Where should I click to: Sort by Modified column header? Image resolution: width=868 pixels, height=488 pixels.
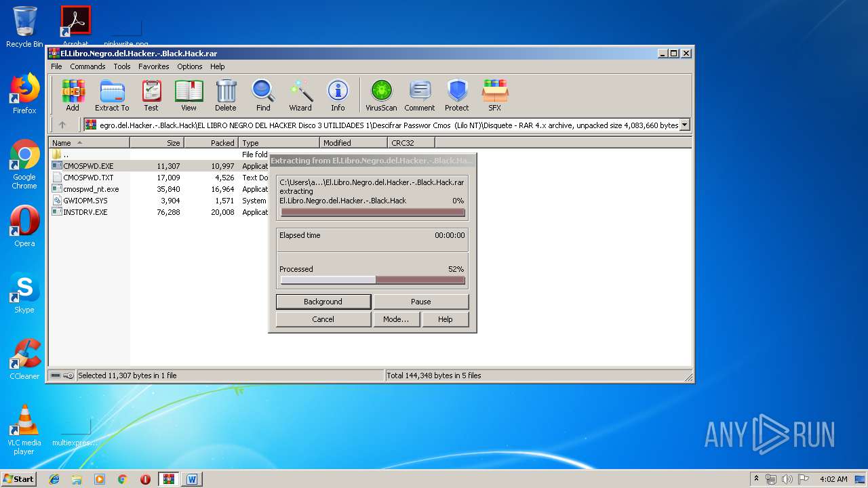point(353,143)
